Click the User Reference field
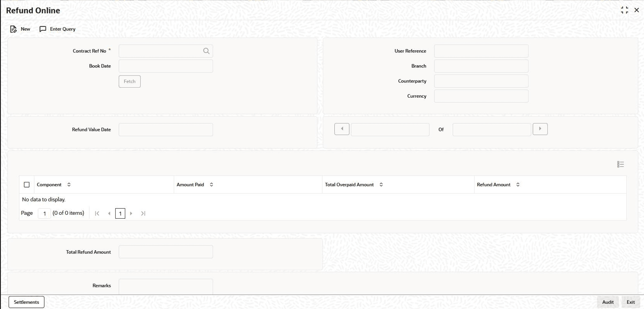 481,51
